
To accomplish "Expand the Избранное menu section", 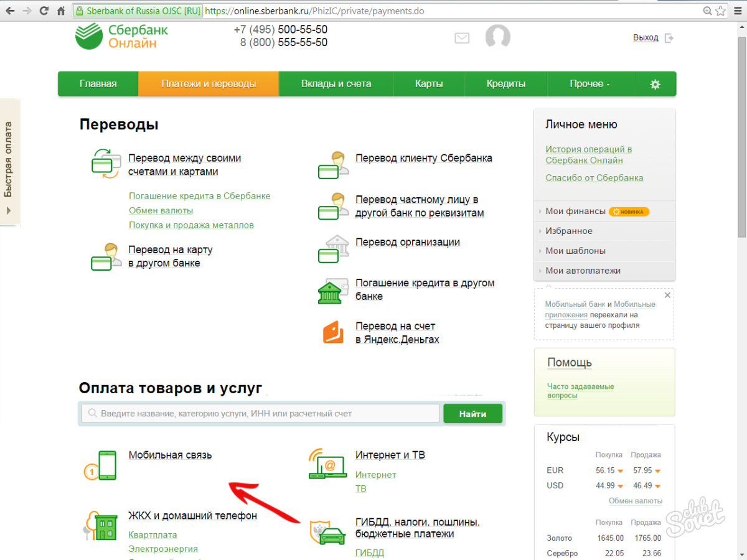I will point(568,231).
